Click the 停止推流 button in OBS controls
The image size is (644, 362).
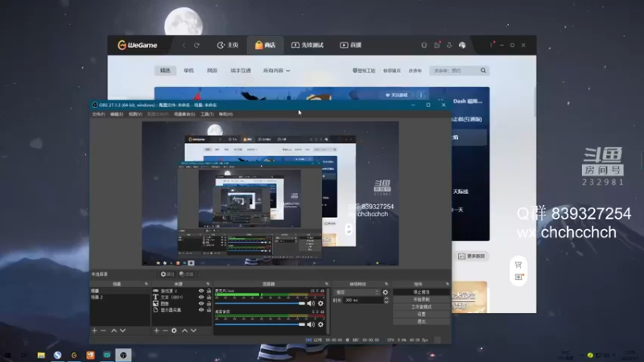[x=421, y=292]
